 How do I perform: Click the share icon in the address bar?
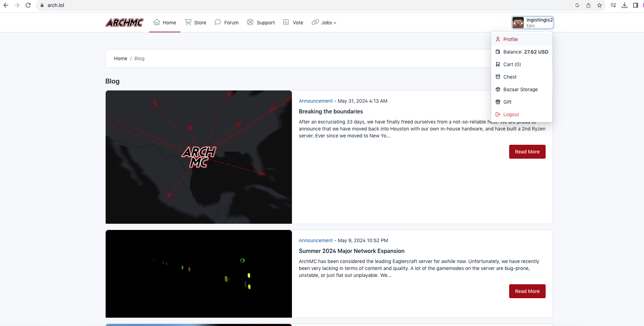click(x=588, y=5)
